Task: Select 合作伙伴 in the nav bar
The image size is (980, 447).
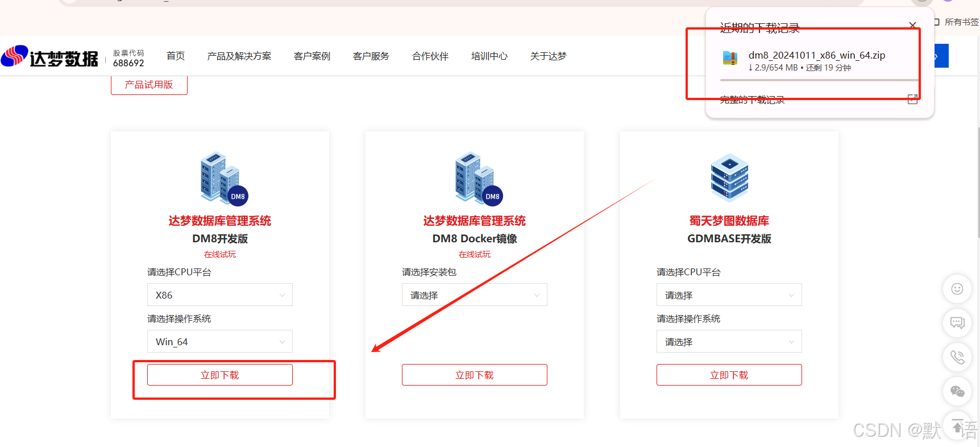Action: pyautogui.click(x=430, y=56)
